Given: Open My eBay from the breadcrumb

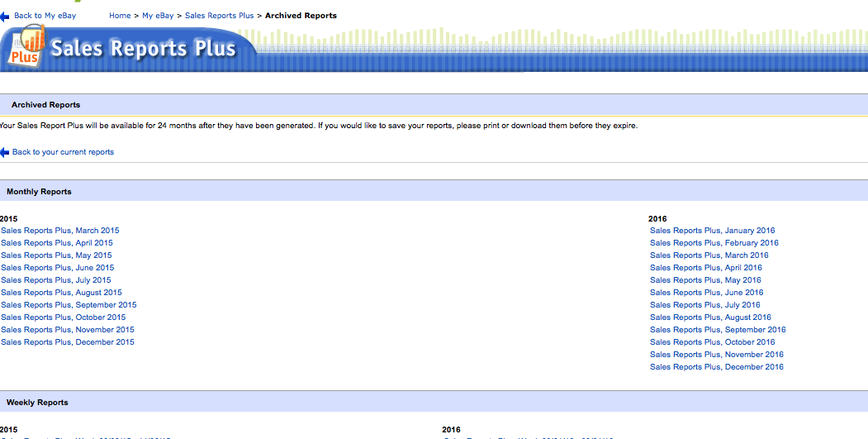Looking at the screenshot, I should (x=158, y=16).
